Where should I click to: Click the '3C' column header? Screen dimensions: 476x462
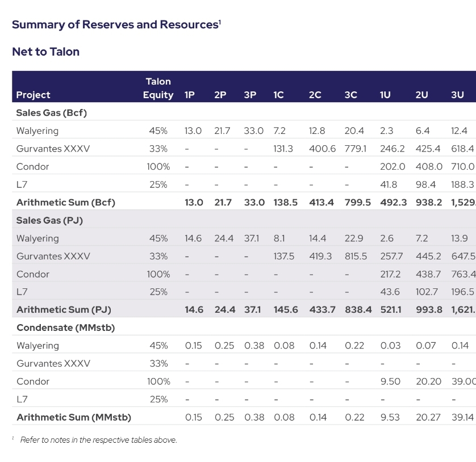(350, 95)
